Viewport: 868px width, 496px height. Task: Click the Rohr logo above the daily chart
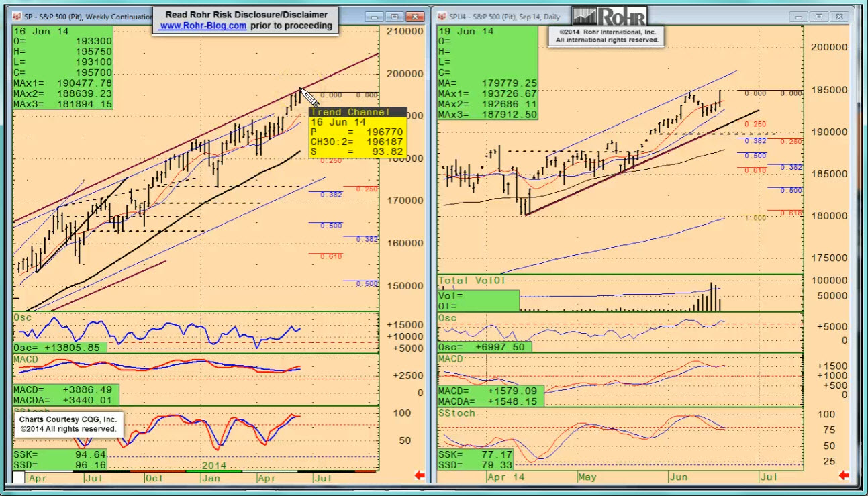[x=610, y=16]
